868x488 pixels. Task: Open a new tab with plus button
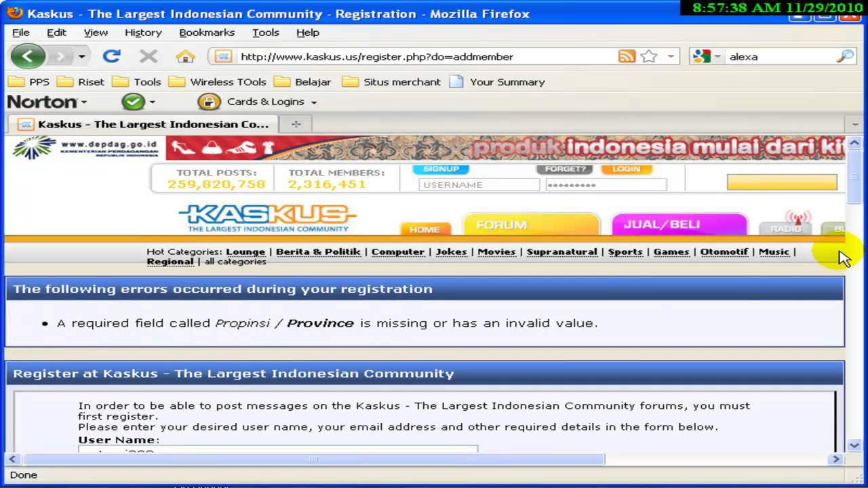coord(296,124)
